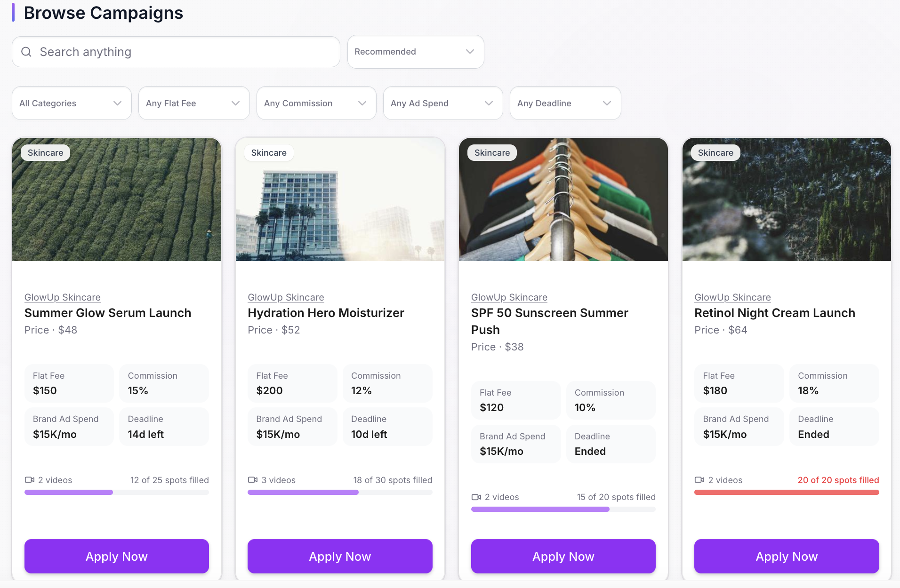Open the Recommended sort dropdown

tap(415, 52)
